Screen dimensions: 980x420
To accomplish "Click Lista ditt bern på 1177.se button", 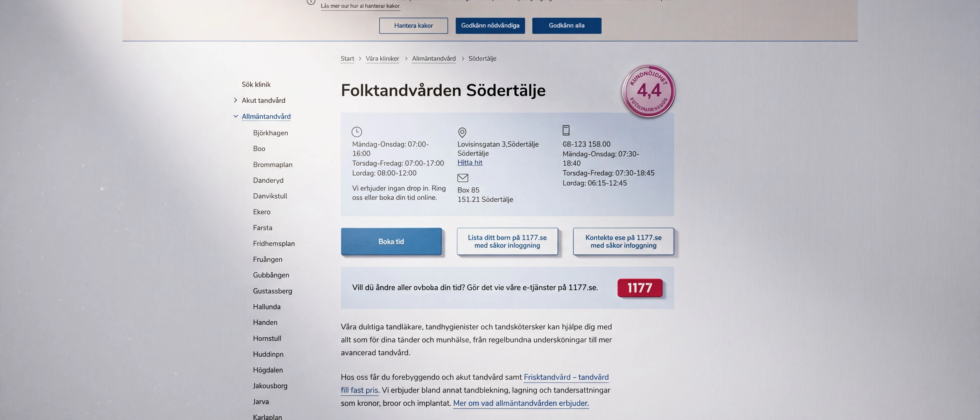I will point(507,241).
